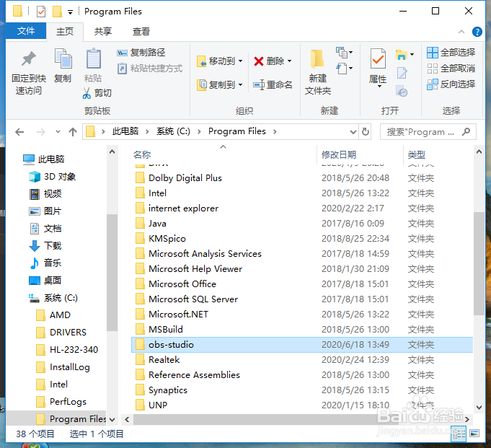The width and height of the screenshot is (491, 448).
Task: Open 图片 in navigation pane
Action: point(45,211)
